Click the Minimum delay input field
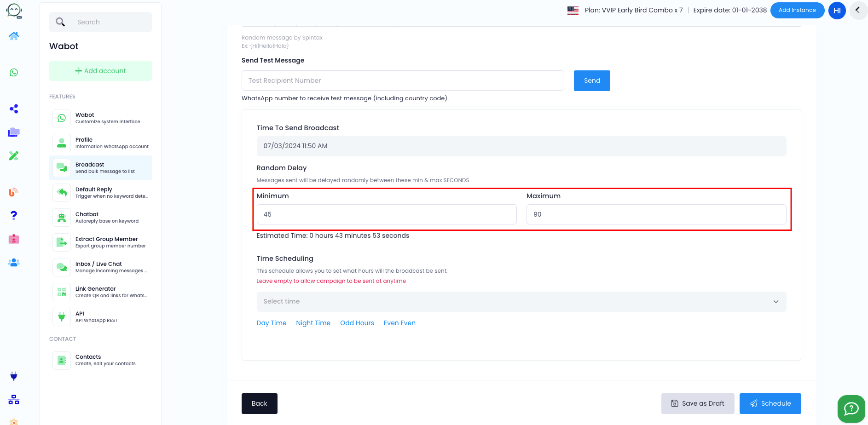Screen dimensions: 868x425 386,214
